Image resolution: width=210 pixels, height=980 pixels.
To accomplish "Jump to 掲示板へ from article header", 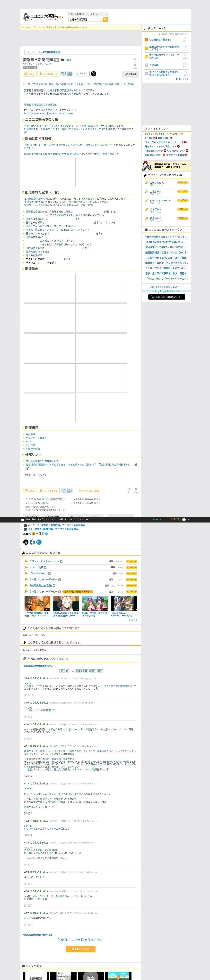I will (x=82, y=74).
